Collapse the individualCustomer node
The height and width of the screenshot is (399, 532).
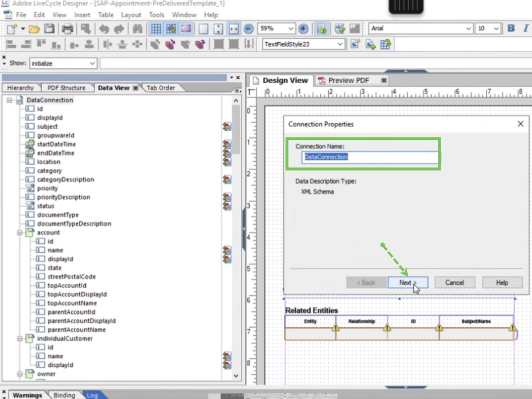(x=20, y=338)
